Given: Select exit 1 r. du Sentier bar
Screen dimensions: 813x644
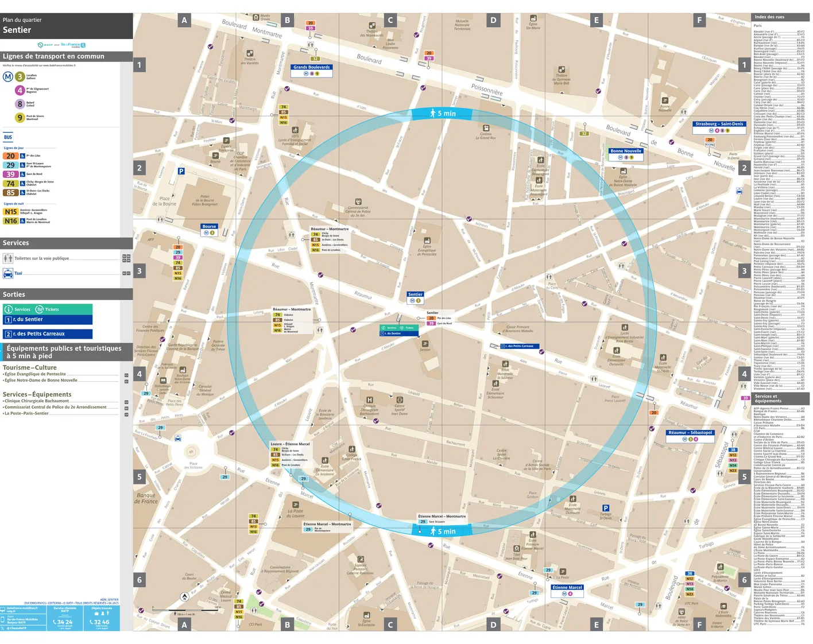Looking at the screenshot, I should pos(48,320).
